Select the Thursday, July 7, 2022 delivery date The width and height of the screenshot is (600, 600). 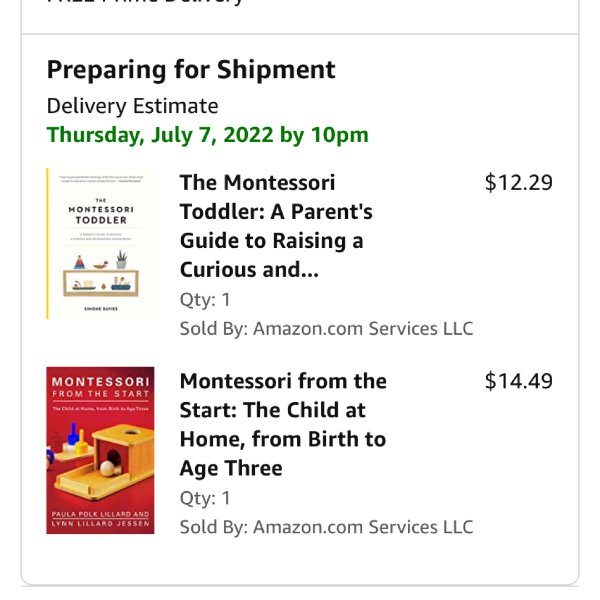[x=207, y=135]
